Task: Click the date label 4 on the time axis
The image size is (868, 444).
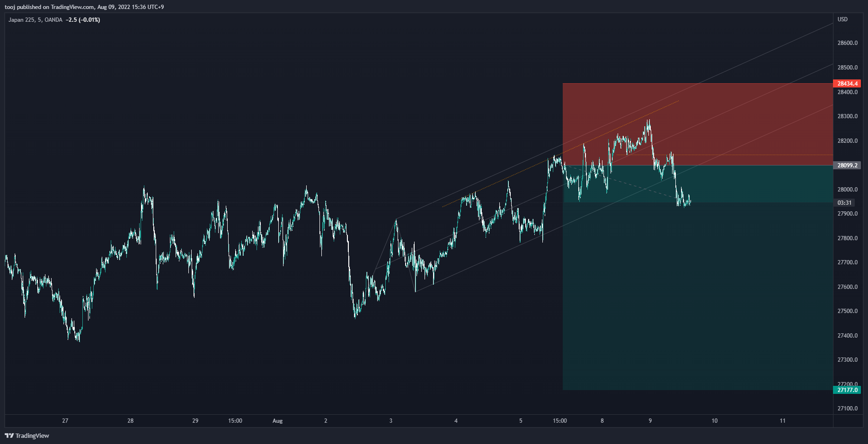Action: 456,421
